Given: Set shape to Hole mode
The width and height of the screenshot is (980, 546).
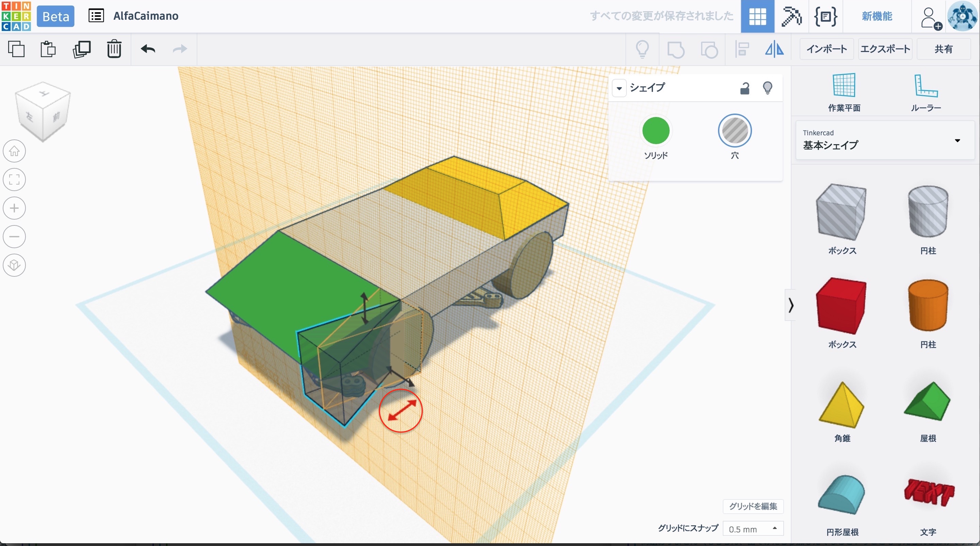Looking at the screenshot, I should click(x=734, y=131).
